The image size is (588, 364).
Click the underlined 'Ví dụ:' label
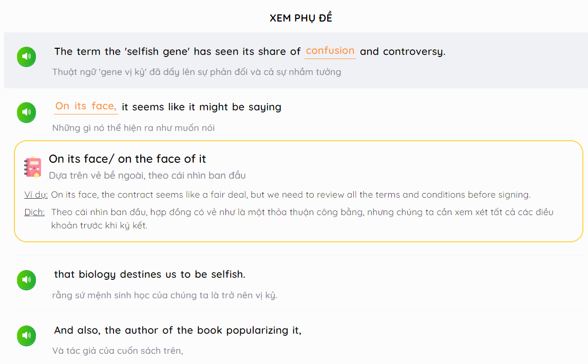(x=36, y=195)
